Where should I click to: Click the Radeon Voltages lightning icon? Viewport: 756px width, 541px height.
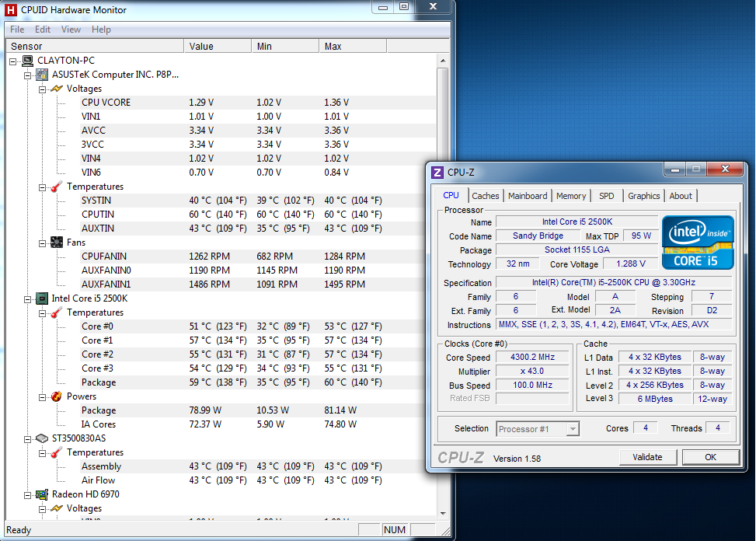click(57, 508)
